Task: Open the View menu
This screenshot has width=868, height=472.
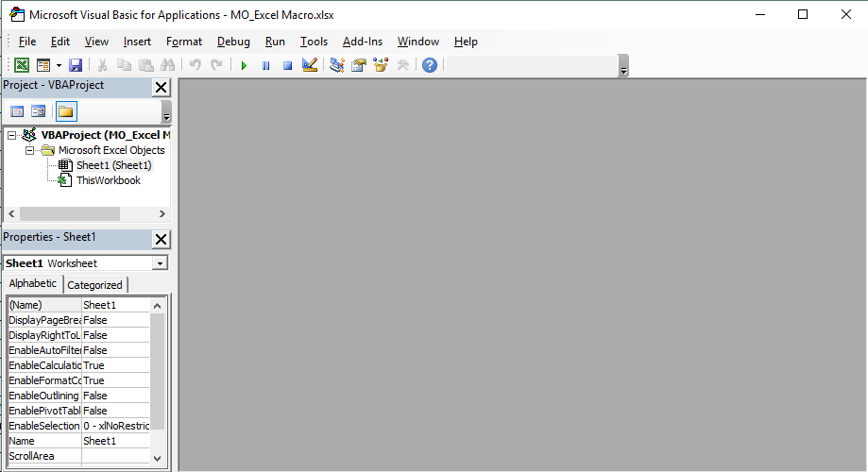Action: click(96, 42)
